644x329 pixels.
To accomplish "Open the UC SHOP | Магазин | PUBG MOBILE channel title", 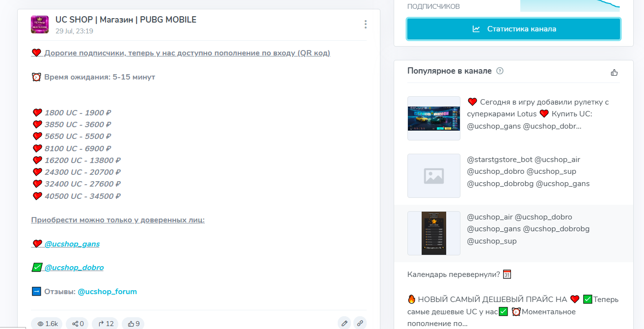I will point(126,20).
